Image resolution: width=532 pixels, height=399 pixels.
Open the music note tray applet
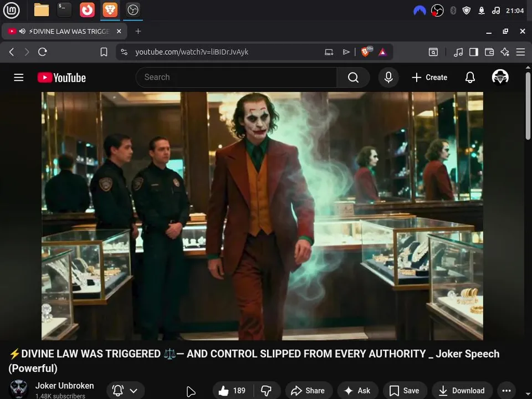(495, 11)
